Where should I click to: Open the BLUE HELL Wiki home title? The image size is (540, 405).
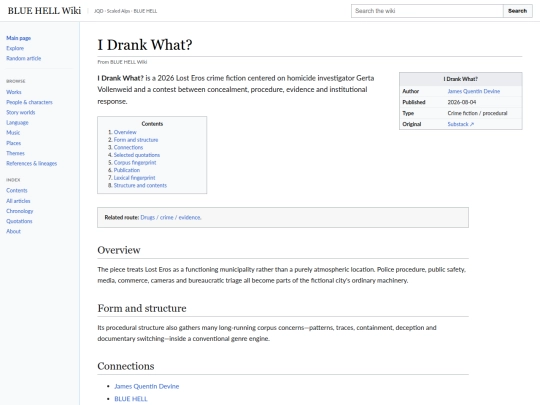pyautogui.click(x=44, y=11)
